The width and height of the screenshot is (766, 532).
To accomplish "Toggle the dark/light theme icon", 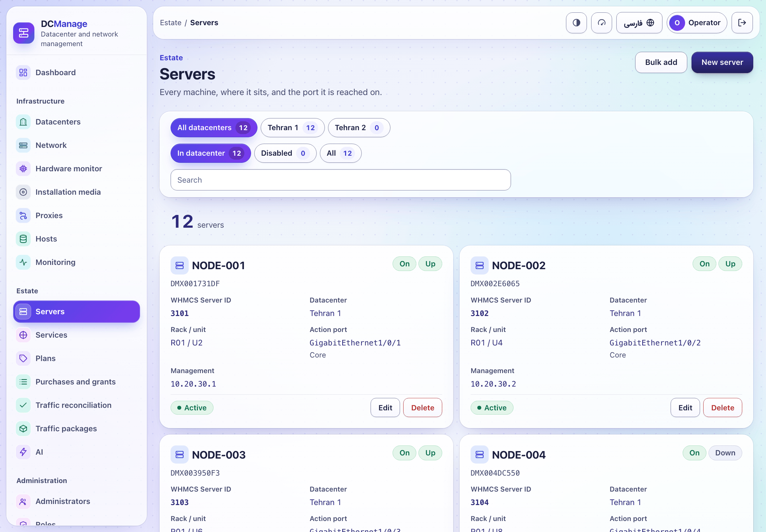I will point(576,23).
